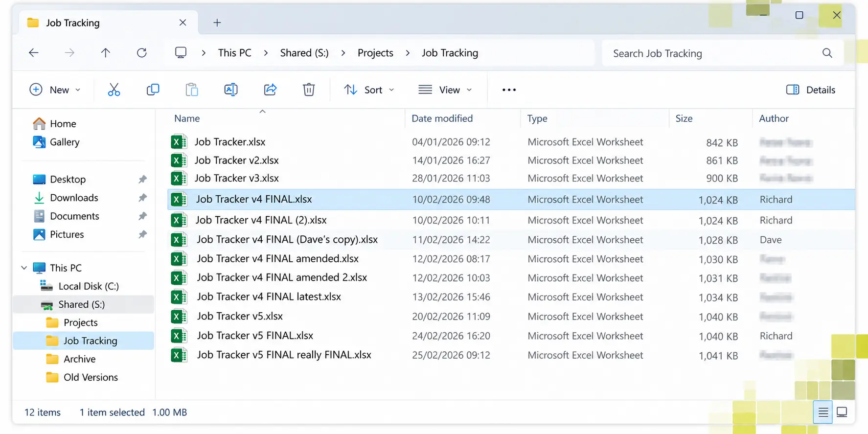Open Gallery in the navigation pane
The height and width of the screenshot is (434, 868).
[x=65, y=142]
